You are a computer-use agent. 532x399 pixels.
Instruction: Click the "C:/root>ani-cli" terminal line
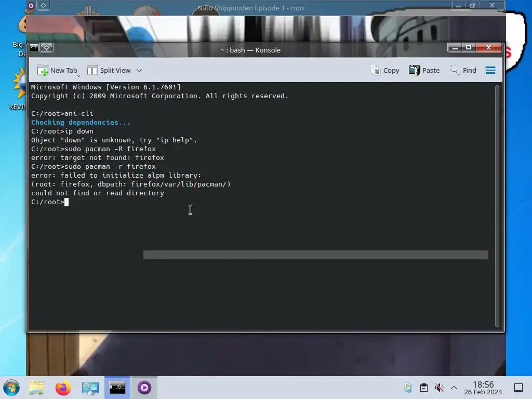(x=62, y=114)
